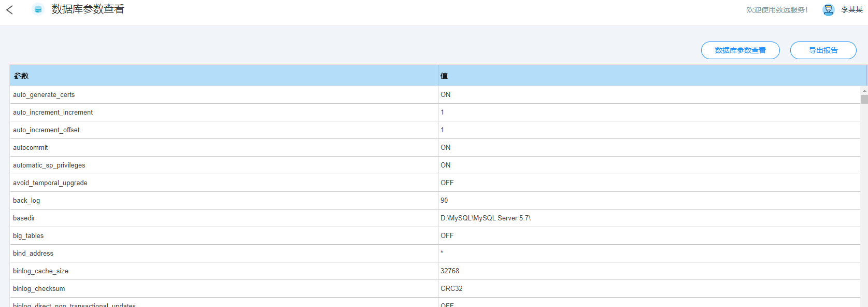
Task: Select the binlog_checksum parameter
Action: click(x=39, y=289)
